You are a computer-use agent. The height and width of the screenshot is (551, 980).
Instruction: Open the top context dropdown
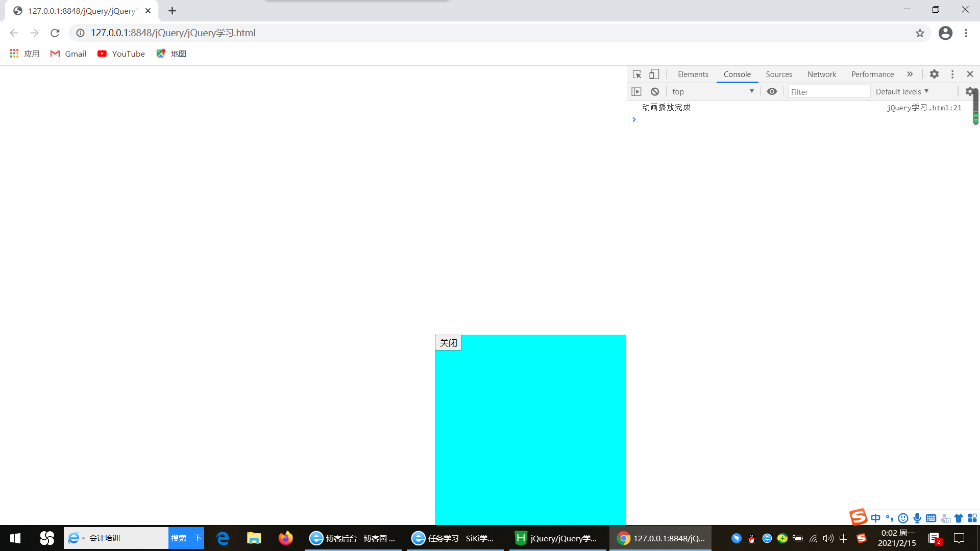(x=713, y=92)
